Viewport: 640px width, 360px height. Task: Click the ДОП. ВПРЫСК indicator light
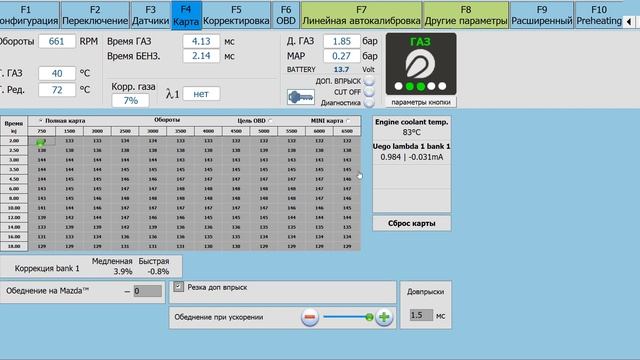pos(369,81)
